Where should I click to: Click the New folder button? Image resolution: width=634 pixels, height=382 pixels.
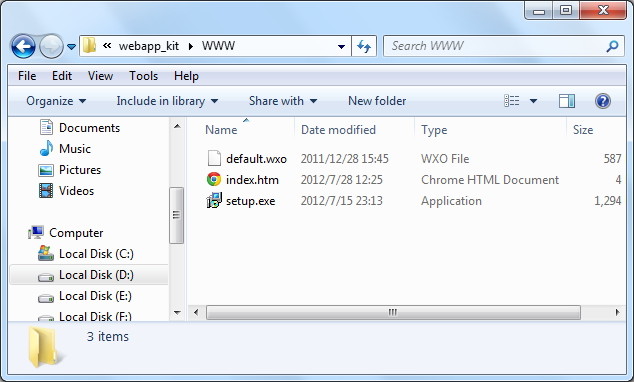(x=377, y=101)
